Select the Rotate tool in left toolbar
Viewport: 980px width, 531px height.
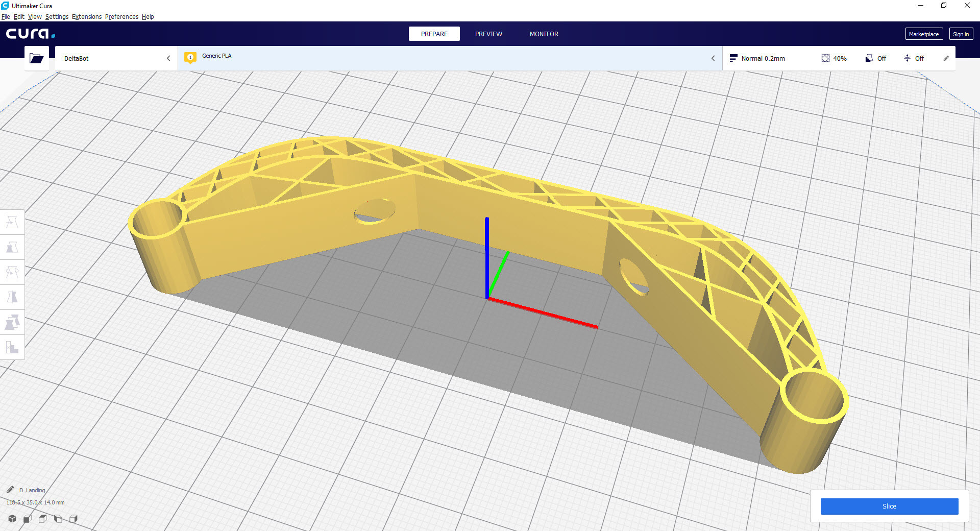tap(12, 272)
